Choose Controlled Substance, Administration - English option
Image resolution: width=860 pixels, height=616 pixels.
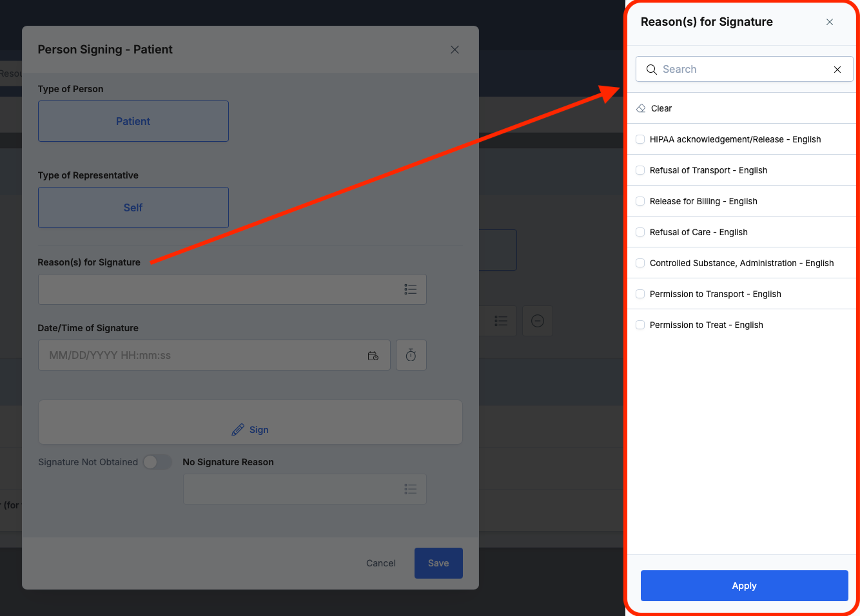pos(741,263)
